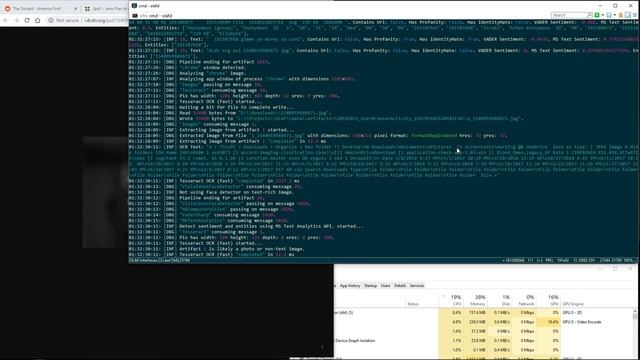This screenshot has width=640, height=360.
Task: Sort Task Manager by GPU column
Action: (549, 300)
